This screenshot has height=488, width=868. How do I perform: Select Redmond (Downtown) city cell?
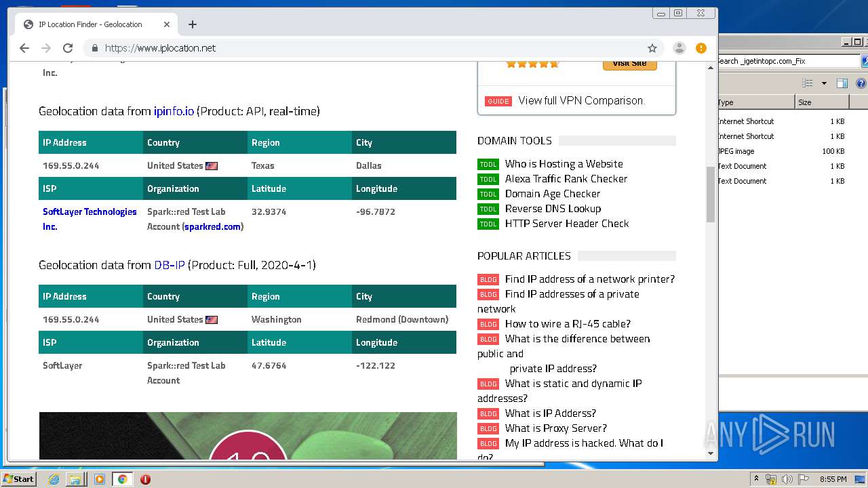click(404, 319)
